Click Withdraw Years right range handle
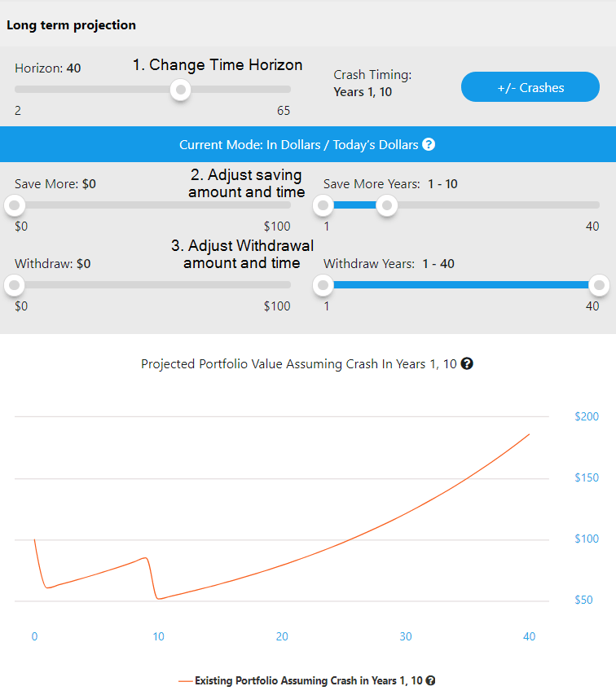Viewport: 616px width, 695px height. (x=599, y=285)
